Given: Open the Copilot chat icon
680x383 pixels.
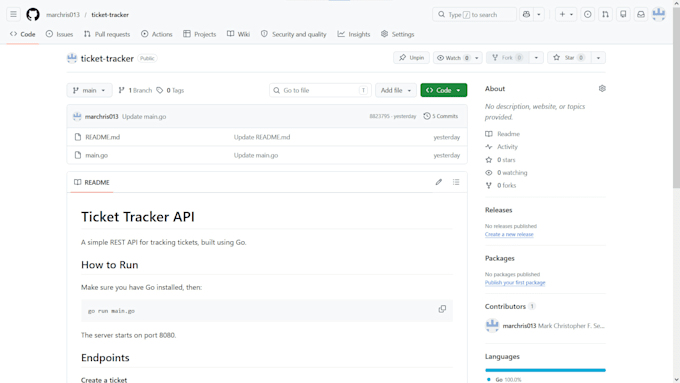Looking at the screenshot, I should (526, 14).
